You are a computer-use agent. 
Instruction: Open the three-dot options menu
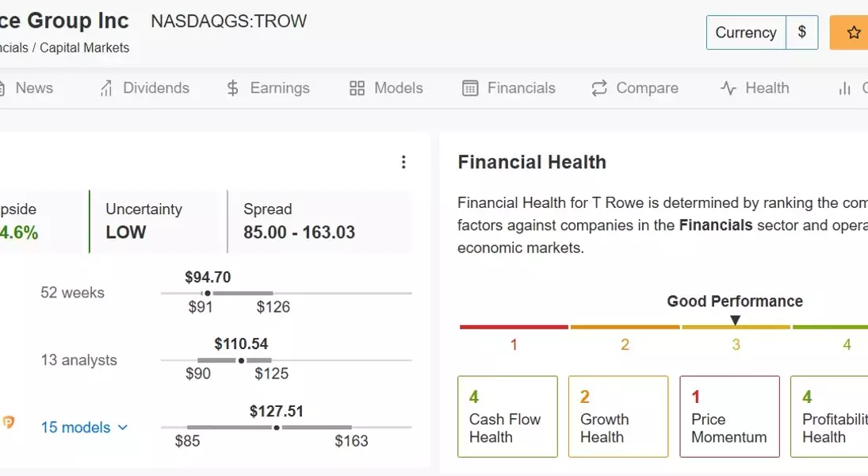click(x=403, y=163)
